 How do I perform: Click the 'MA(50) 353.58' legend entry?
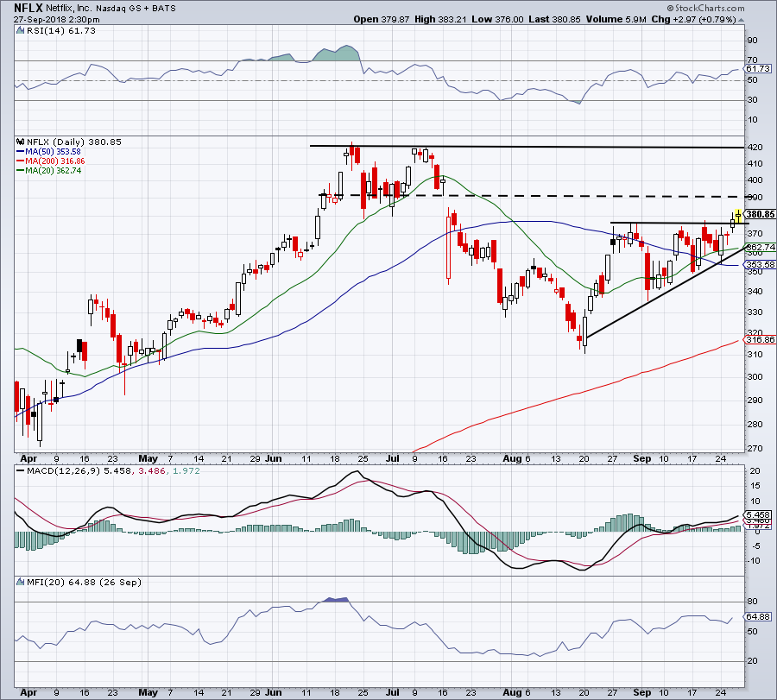(x=53, y=152)
